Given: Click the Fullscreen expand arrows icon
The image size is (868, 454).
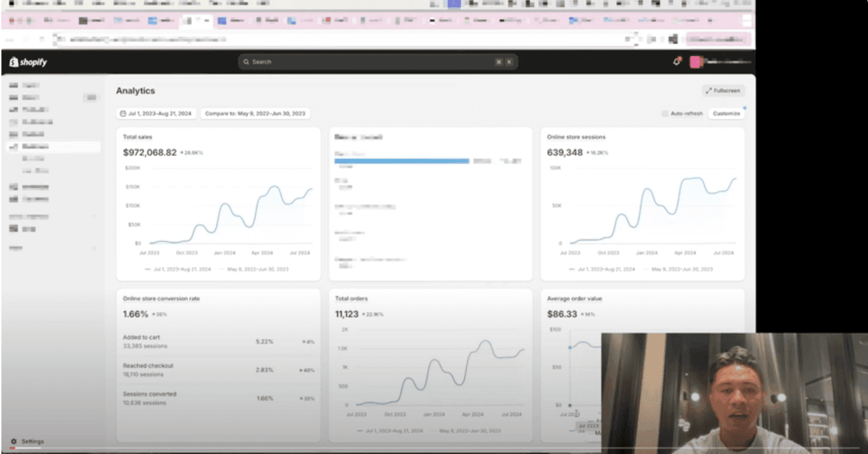Looking at the screenshot, I should click(x=709, y=91).
